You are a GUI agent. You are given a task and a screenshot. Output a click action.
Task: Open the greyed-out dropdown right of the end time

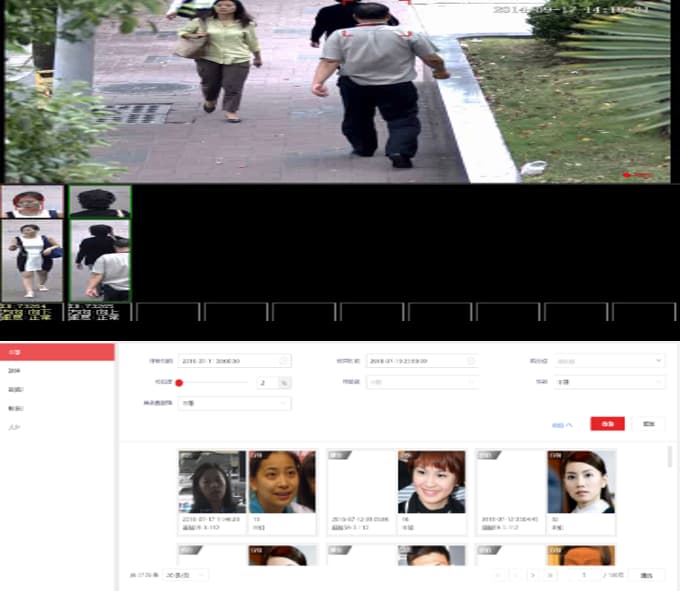(x=609, y=361)
